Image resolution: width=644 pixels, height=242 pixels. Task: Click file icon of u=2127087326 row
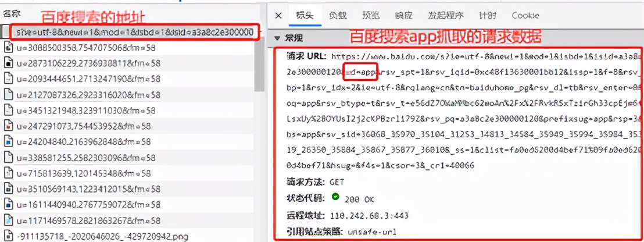click(x=8, y=94)
